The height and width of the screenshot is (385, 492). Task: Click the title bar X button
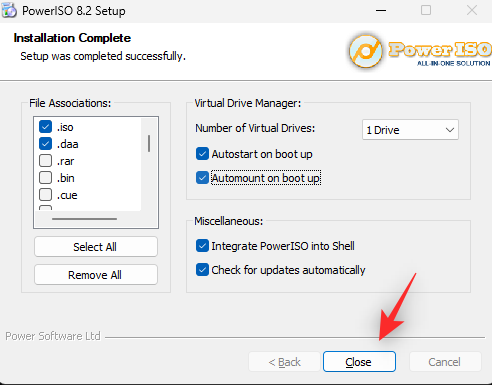pyautogui.click(x=472, y=11)
